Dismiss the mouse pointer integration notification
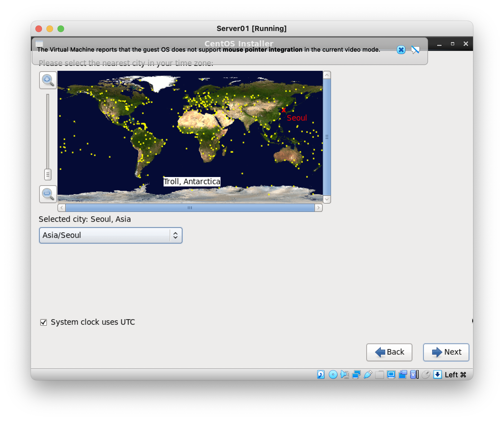504x421 pixels. point(401,50)
